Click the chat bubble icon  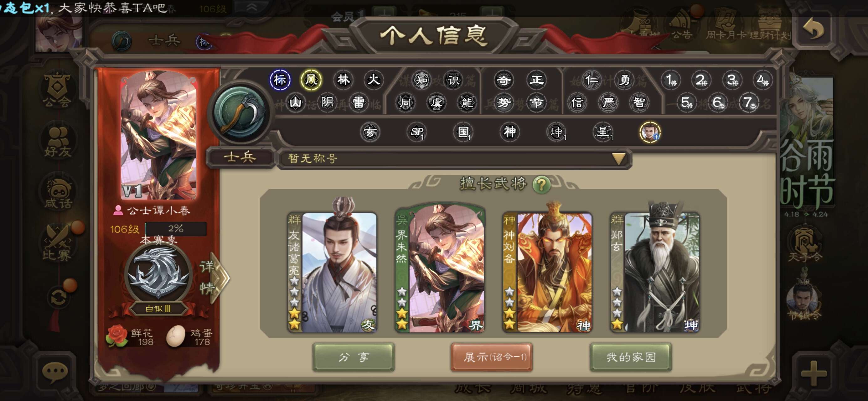tap(54, 373)
